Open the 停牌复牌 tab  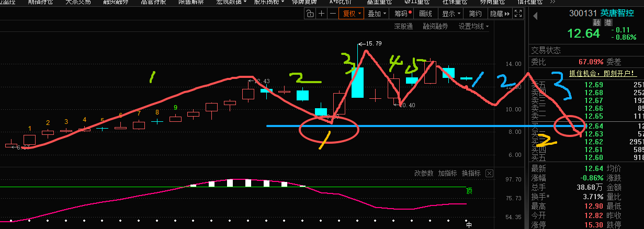(x=305, y=2)
